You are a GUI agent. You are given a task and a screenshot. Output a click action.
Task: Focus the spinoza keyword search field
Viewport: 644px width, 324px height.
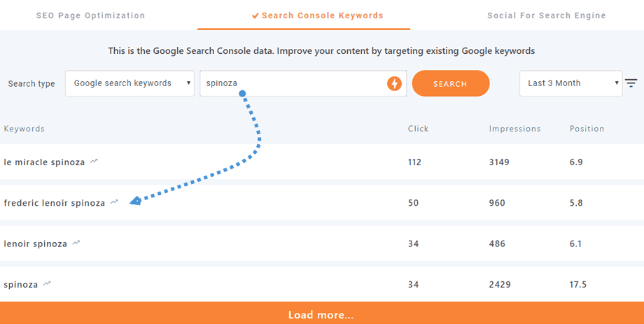pos(293,83)
